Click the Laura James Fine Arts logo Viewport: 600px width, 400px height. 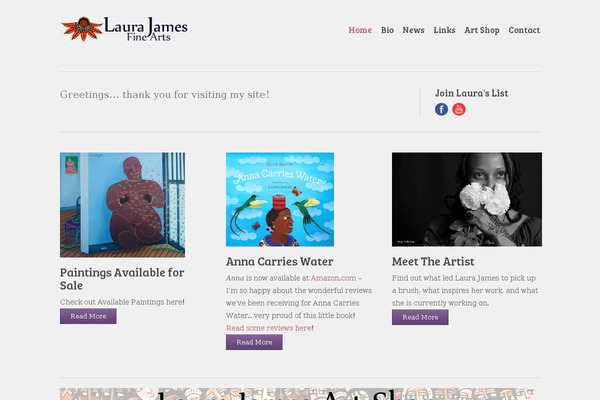click(x=124, y=29)
